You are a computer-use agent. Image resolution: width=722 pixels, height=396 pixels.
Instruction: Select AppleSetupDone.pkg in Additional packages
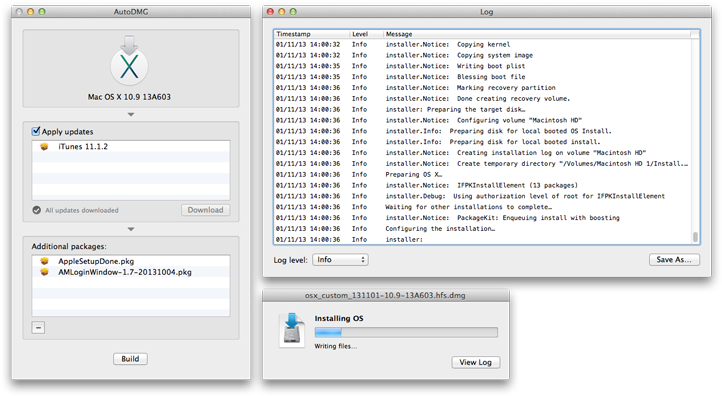click(x=131, y=261)
